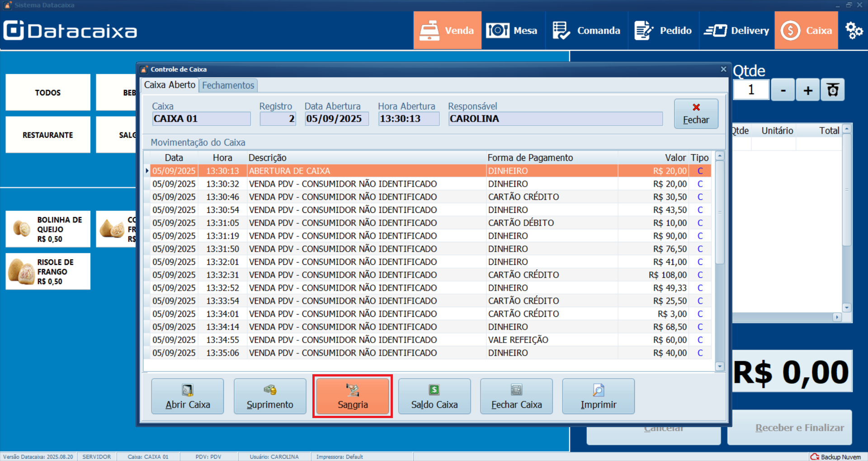This screenshot has height=461, width=868.
Task: Open the Pedido module
Action: click(x=663, y=31)
